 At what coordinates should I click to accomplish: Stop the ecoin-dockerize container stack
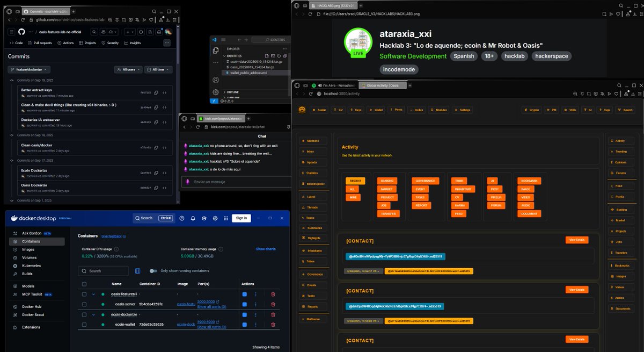click(x=245, y=314)
